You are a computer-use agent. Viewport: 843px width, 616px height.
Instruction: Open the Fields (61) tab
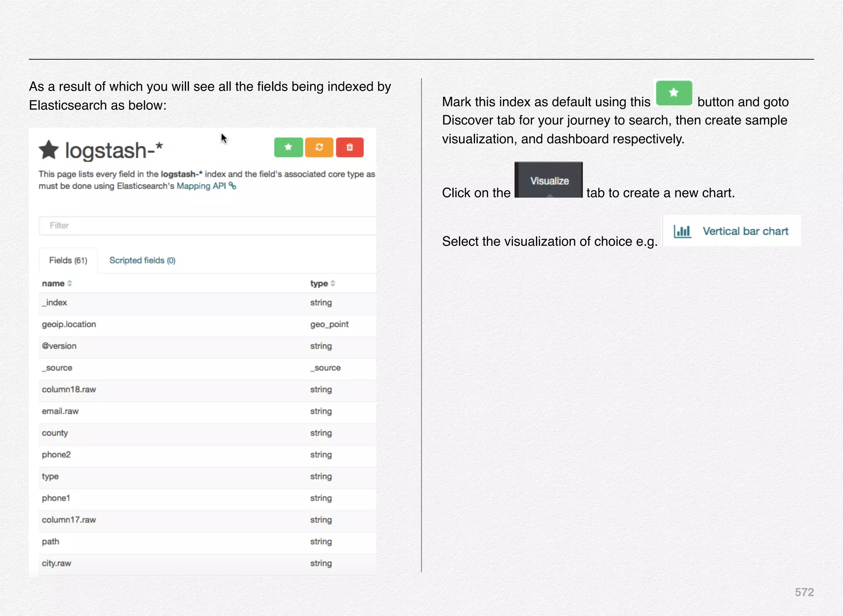tap(68, 260)
